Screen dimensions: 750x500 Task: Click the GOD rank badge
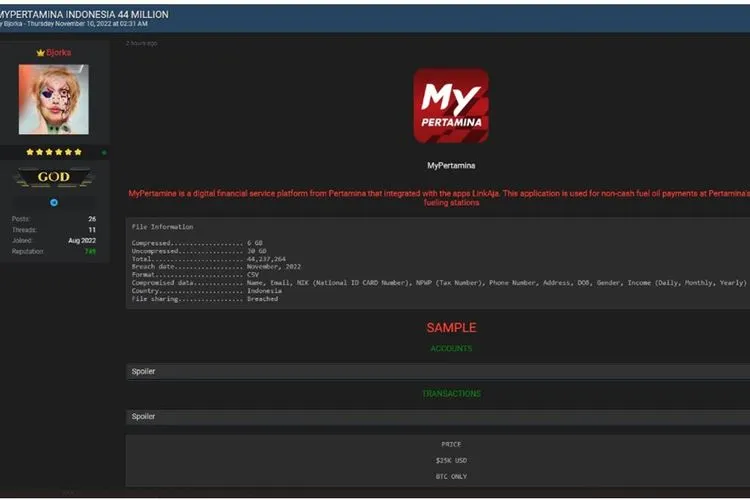54,177
